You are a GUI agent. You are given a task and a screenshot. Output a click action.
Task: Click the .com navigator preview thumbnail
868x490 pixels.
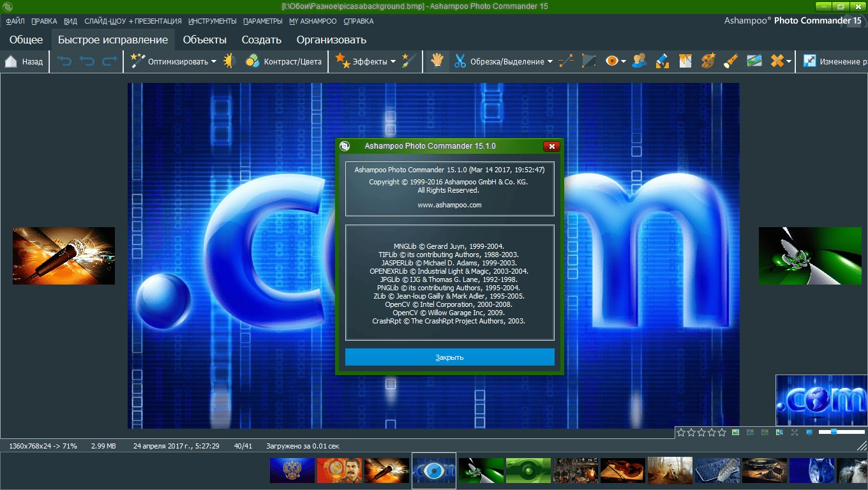point(822,400)
